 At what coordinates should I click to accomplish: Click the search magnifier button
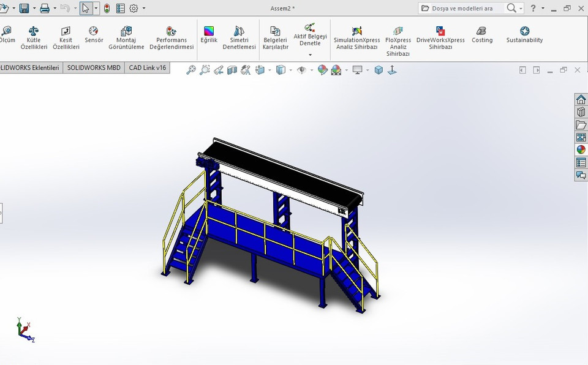tap(511, 8)
